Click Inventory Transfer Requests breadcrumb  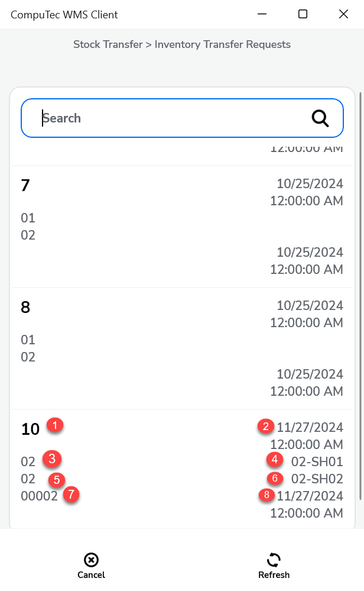222,44
